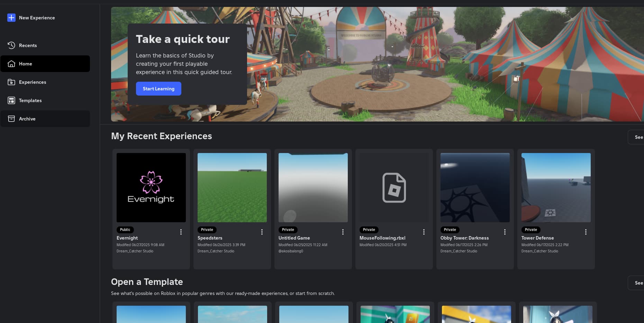Screen dimensions: 644x323
Task: Select Templates from the sidebar menu
Action: click(x=30, y=100)
